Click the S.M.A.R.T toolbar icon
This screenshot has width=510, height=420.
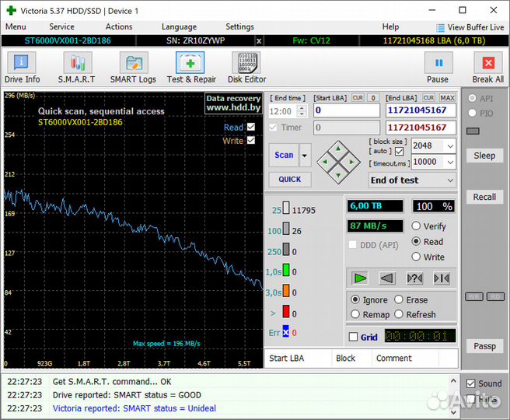coord(76,67)
